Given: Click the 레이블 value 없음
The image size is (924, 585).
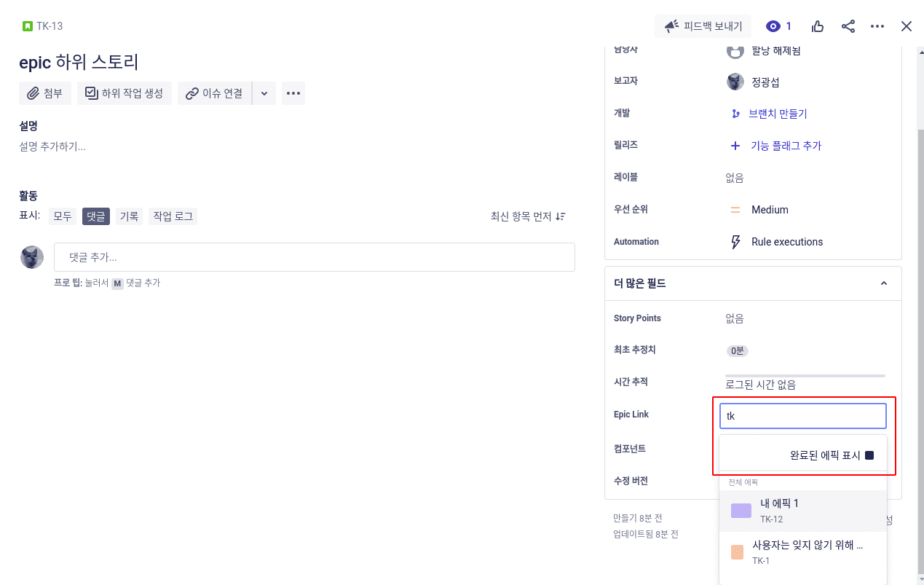Looking at the screenshot, I should tap(735, 178).
